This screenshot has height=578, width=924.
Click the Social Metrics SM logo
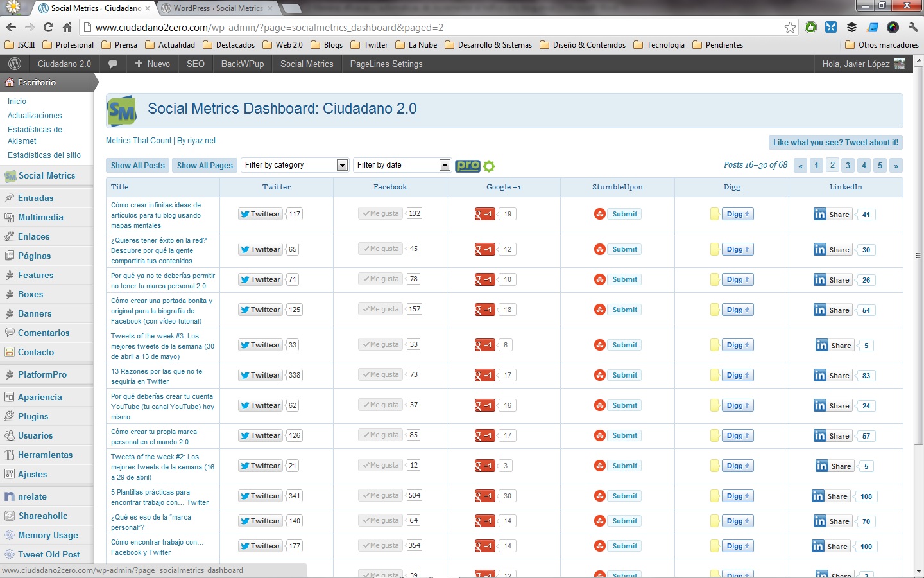[122, 111]
